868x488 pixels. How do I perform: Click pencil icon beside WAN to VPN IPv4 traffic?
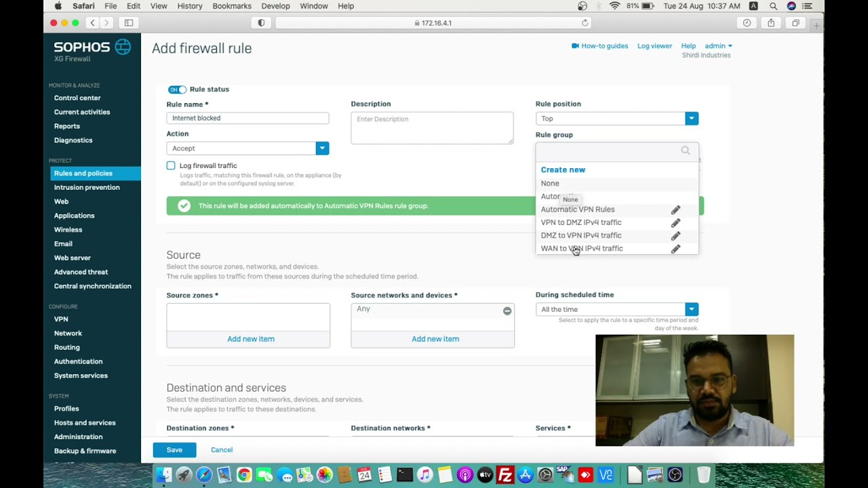tap(675, 249)
